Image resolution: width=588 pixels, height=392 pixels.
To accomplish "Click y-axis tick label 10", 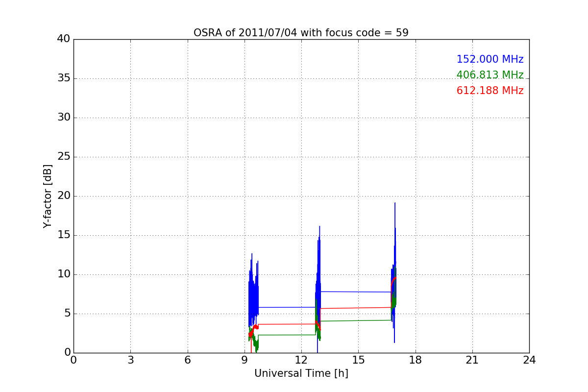I will 63,274.
